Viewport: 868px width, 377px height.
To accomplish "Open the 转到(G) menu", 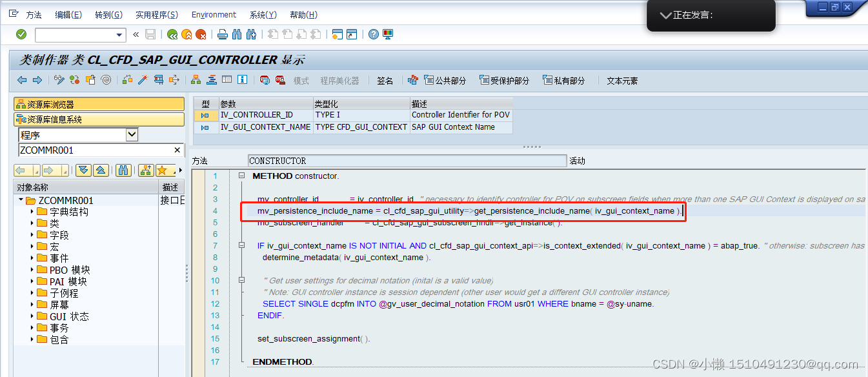I will tap(108, 14).
